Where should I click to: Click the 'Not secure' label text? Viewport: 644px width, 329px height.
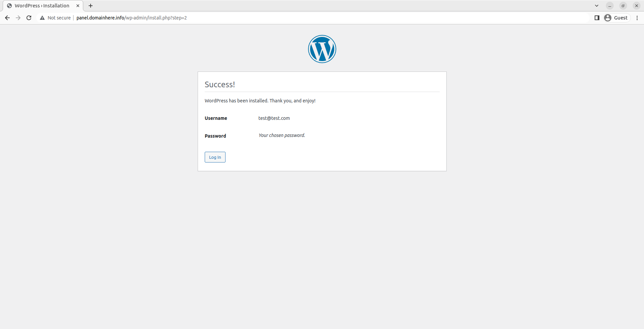[59, 18]
